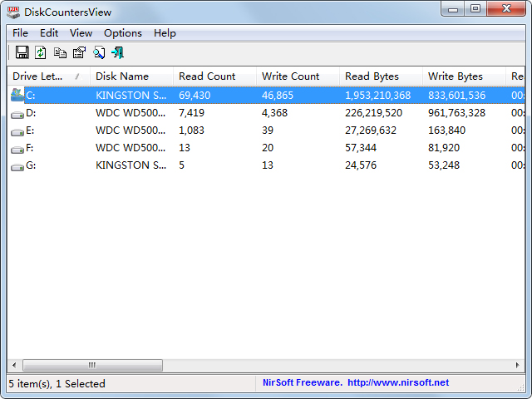Open the http://www.nirsoft.net link

click(398, 382)
